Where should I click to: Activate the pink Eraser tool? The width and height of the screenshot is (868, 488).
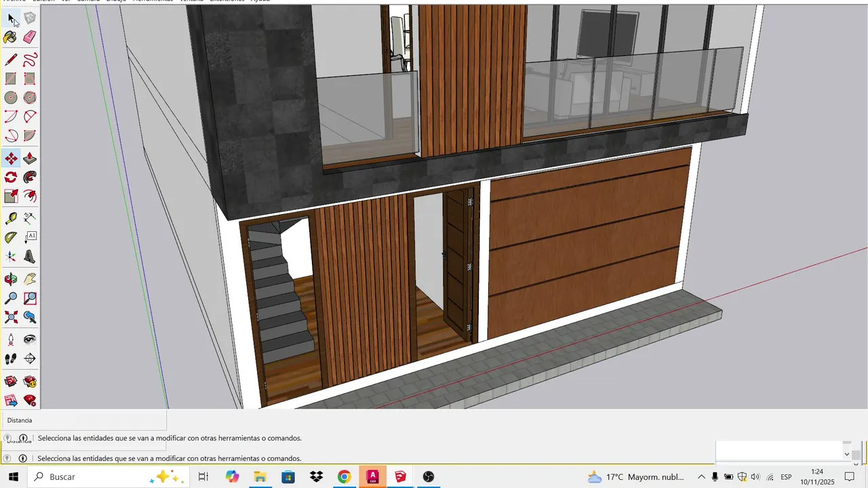(x=30, y=37)
